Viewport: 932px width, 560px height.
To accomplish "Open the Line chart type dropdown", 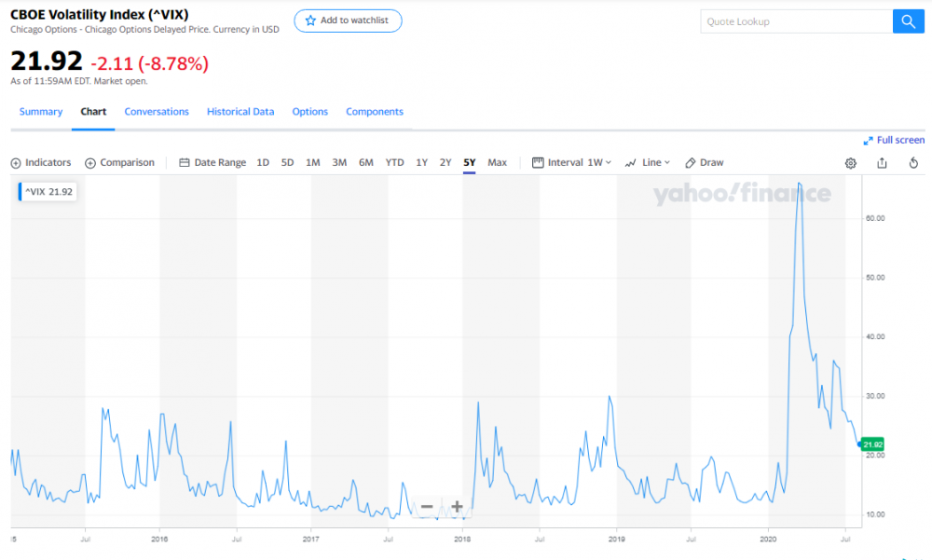I will 649,163.
